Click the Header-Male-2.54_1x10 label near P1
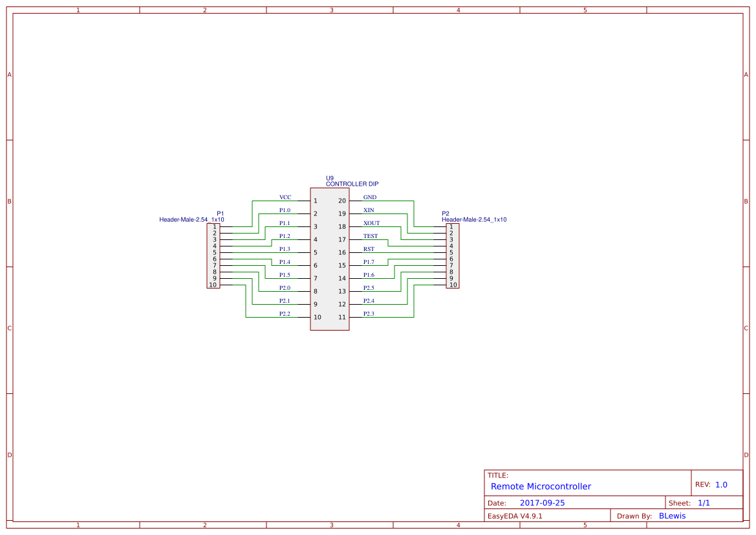The image size is (756, 535). pyautogui.click(x=192, y=219)
